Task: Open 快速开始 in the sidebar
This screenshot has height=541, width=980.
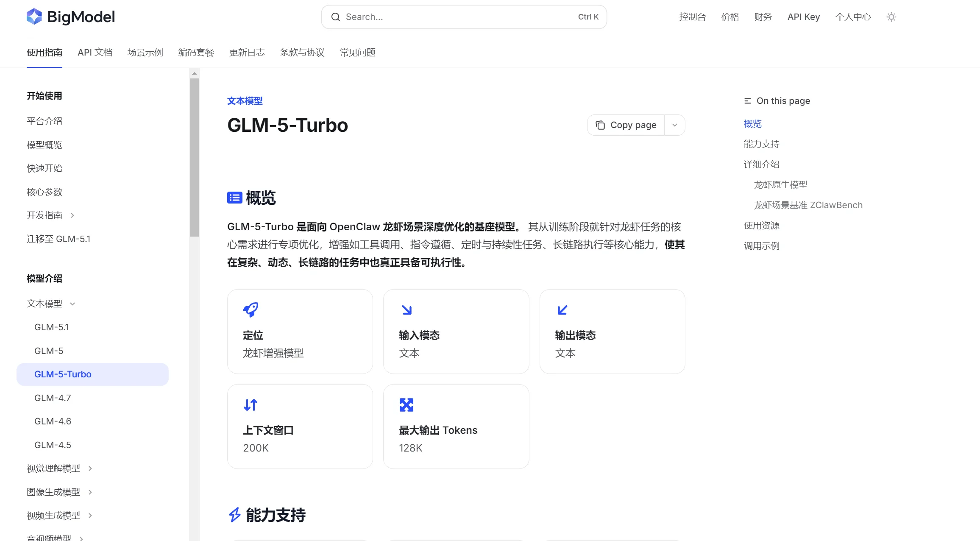Action: 45,168
